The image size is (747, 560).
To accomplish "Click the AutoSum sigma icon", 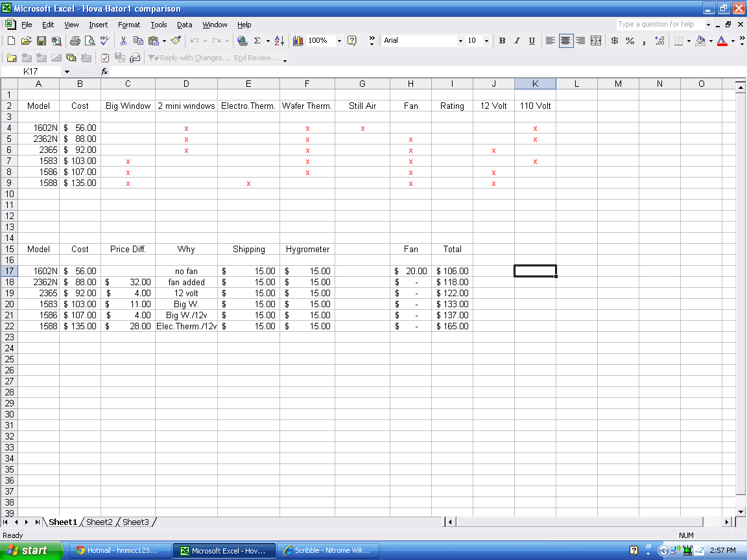I will tap(257, 41).
